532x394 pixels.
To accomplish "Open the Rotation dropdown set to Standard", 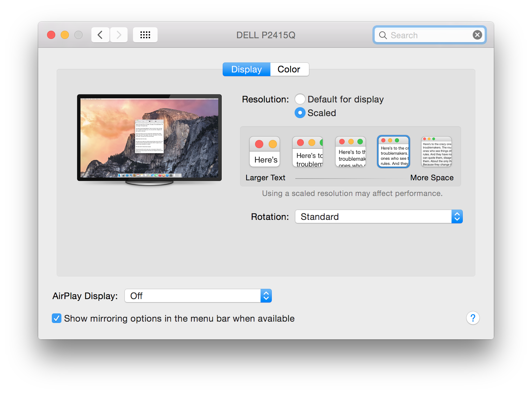I will tap(379, 216).
